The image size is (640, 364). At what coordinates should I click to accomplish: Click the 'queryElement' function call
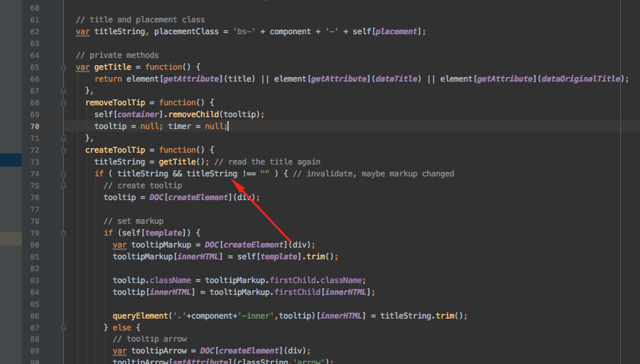(140, 315)
